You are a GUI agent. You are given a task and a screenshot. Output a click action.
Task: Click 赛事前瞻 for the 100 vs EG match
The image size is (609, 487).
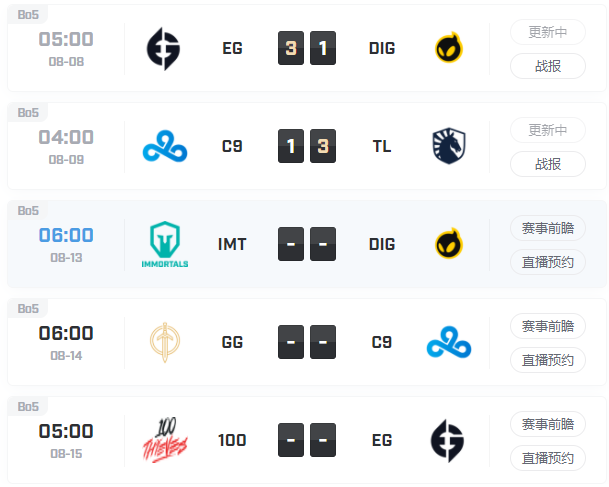(x=548, y=424)
